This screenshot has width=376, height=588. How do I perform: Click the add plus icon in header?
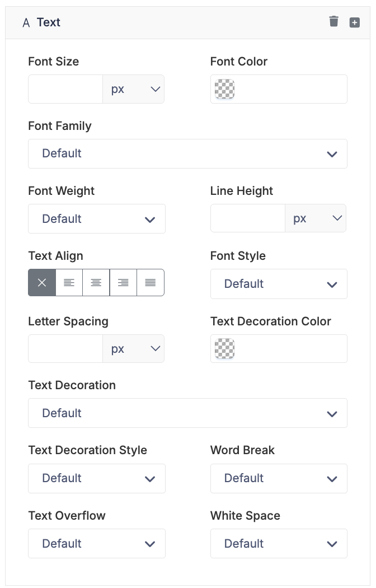coord(355,22)
